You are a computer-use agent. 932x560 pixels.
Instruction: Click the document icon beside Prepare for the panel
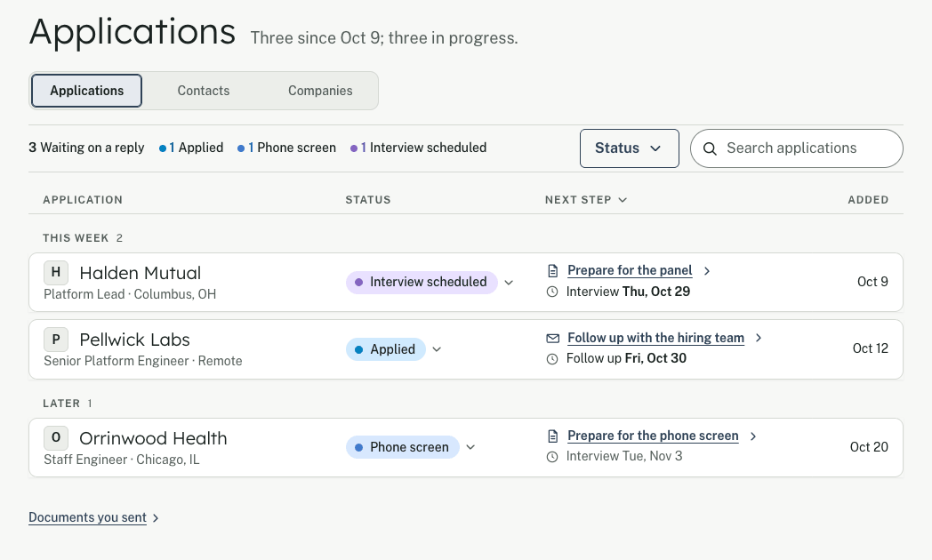point(553,271)
